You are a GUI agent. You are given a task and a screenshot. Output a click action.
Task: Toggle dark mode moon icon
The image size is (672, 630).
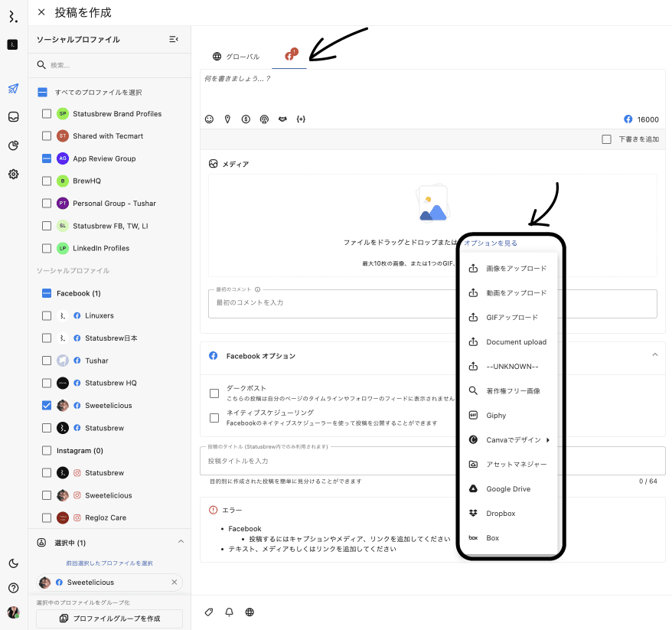coord(13,563)
